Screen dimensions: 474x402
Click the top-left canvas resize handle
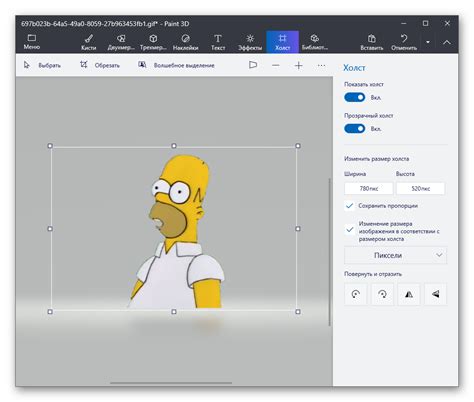(50, 146)
